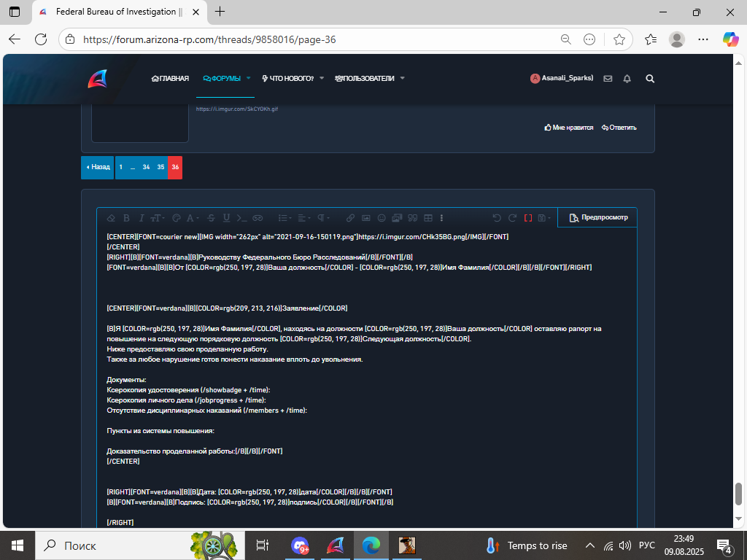The height and width of the screenshot is (560, 747).
Task: Open the notifications bell icon
Action: [x=627, y=79]
